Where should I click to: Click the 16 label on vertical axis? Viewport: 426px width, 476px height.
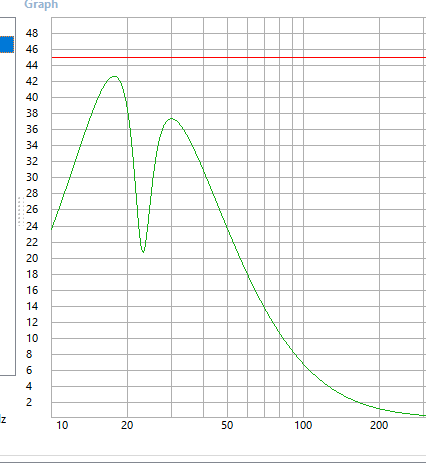click(x=32, y=290)
